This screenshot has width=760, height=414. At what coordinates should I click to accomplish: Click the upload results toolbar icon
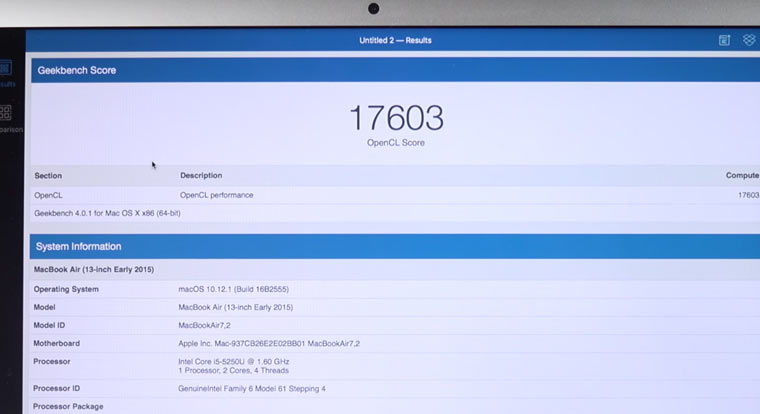pos(724,40)
